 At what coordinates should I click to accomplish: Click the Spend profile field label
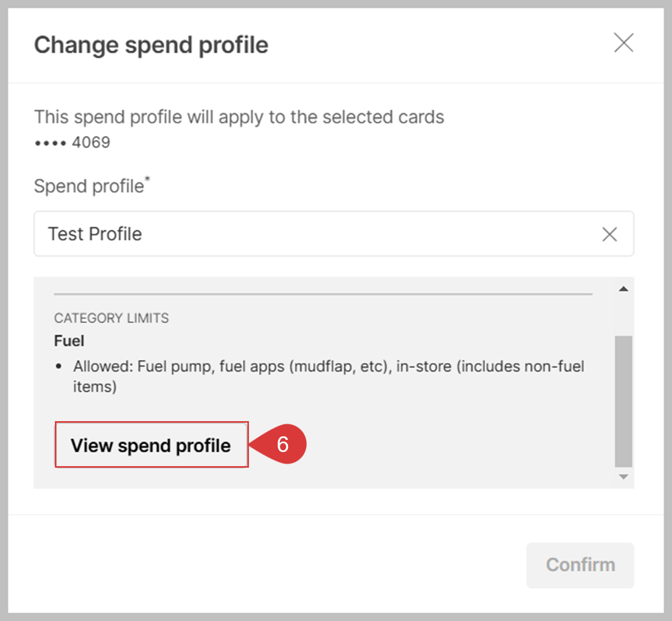click(89, 186)
